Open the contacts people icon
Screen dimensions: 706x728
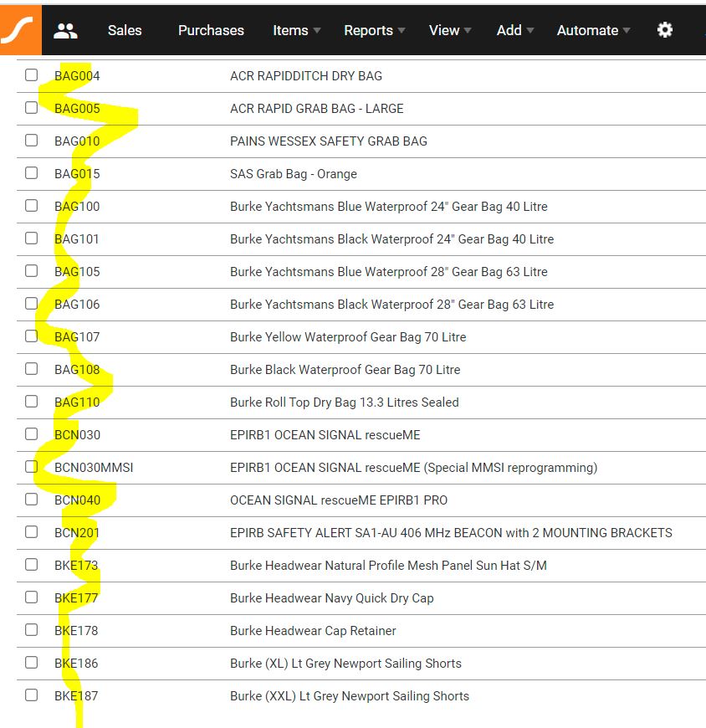coord(65,31)
